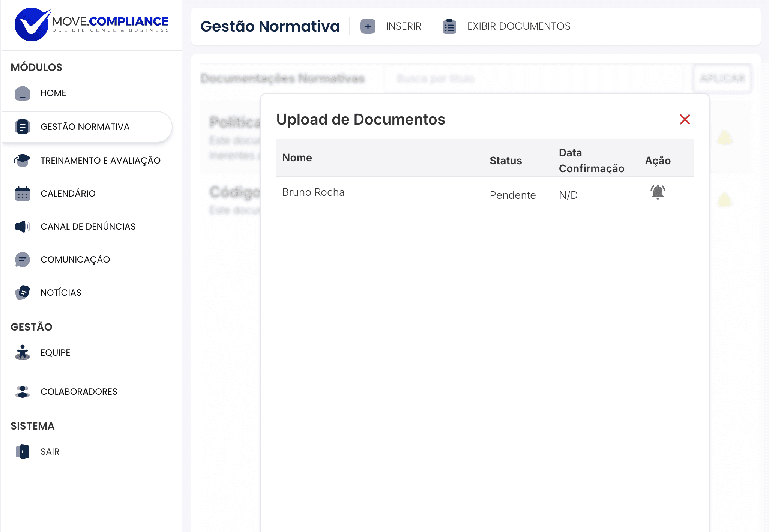
Task: Click the chat bubble Comunicação icon
Action: coord(23,260)
